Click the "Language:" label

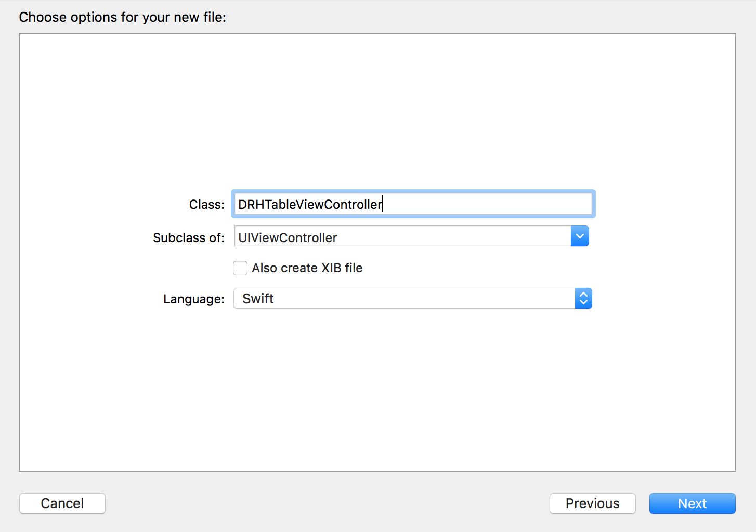(194, 299)
